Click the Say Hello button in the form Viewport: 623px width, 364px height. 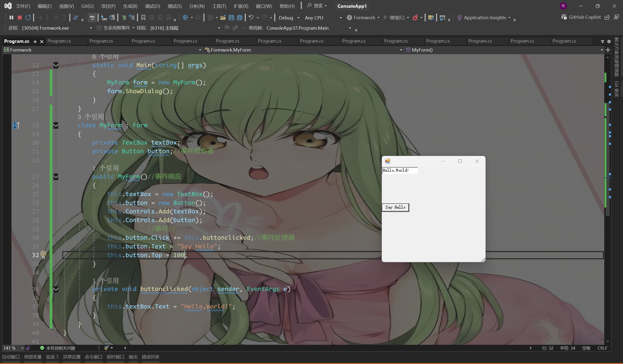coord(395,207)
